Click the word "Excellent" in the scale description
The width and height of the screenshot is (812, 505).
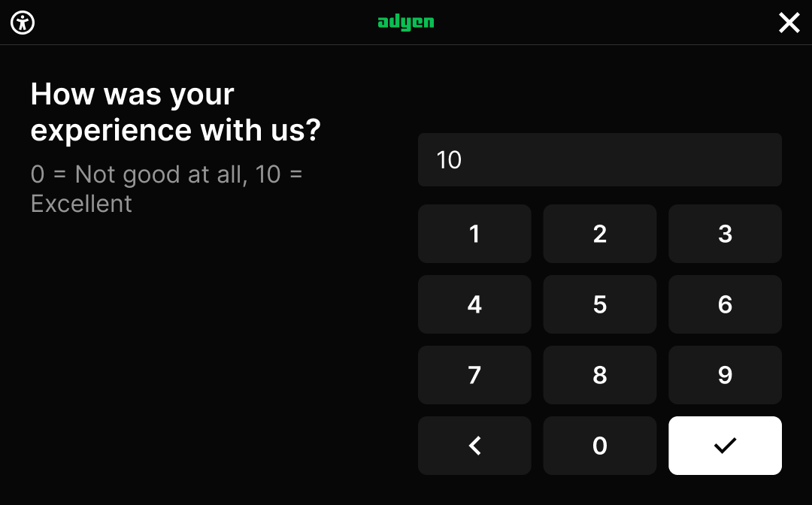pos(81,204)
